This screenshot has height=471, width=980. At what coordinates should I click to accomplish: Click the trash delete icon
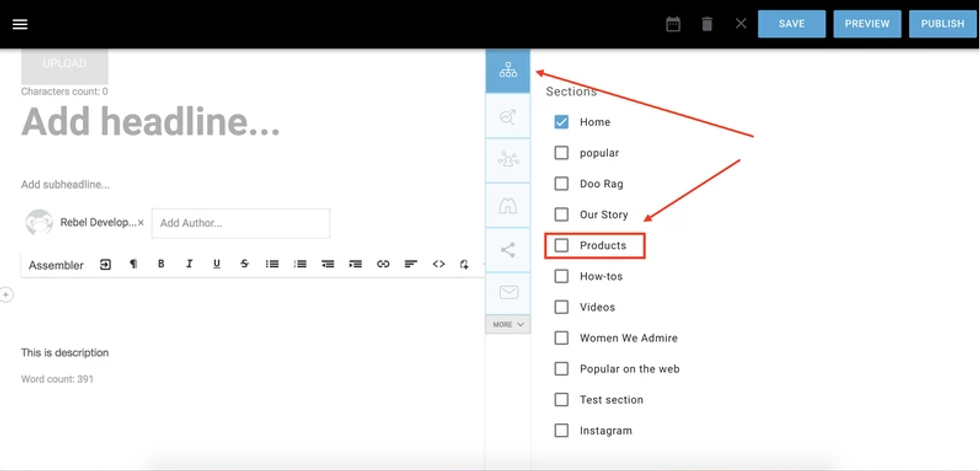tap(707, 24)
